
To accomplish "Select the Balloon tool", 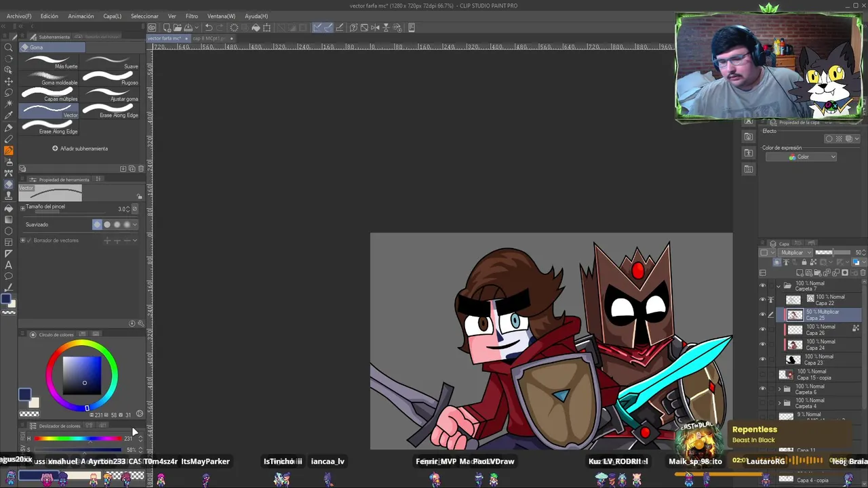I will click(9, 277).
